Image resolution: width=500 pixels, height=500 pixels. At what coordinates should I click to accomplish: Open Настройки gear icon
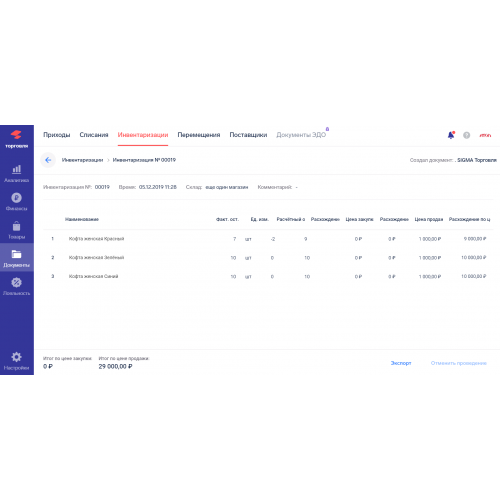coord(16,357)
